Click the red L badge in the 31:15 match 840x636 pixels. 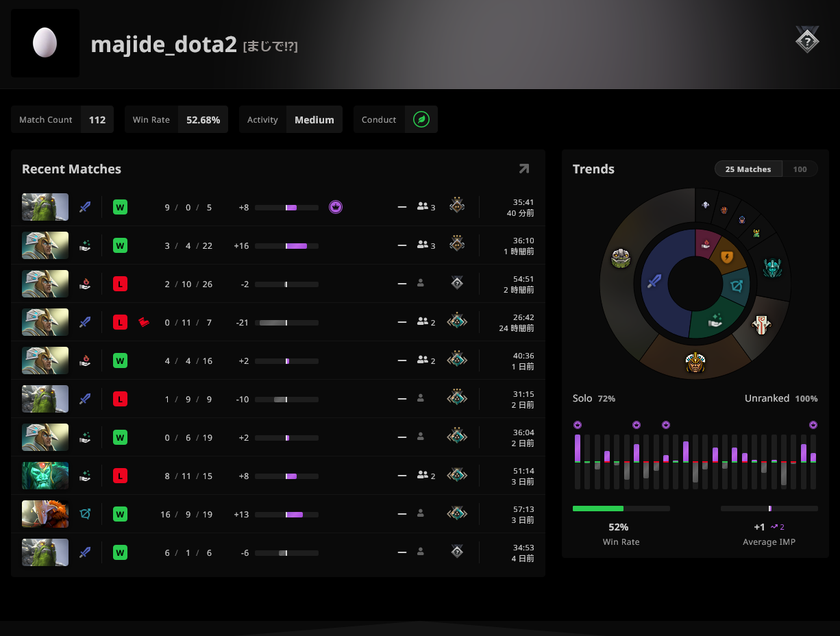(x=120, y=399)
